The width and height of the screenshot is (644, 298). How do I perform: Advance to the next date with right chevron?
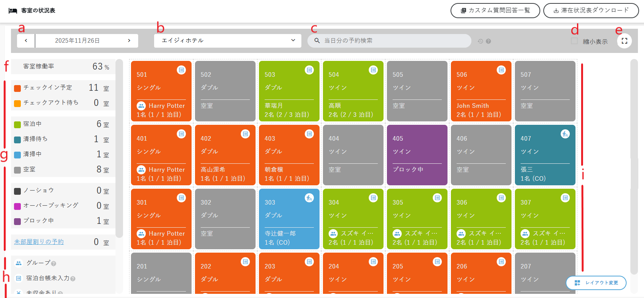pyautogui.click(x=129, y=41)
